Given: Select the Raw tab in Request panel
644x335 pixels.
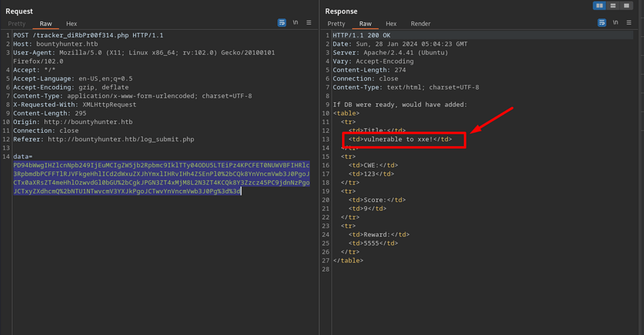Looking at the screenshot, I should pyautogui.click(x=46, y=24).
